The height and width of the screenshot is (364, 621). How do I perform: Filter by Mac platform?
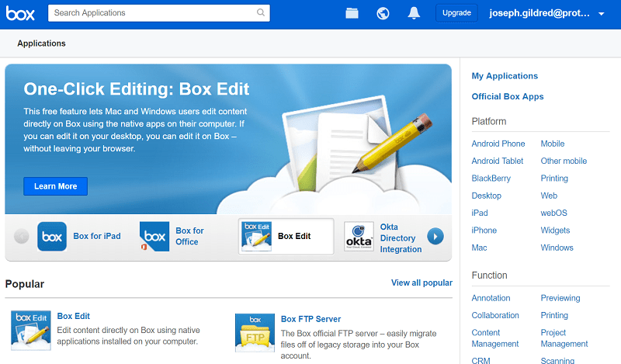[479, 248]
